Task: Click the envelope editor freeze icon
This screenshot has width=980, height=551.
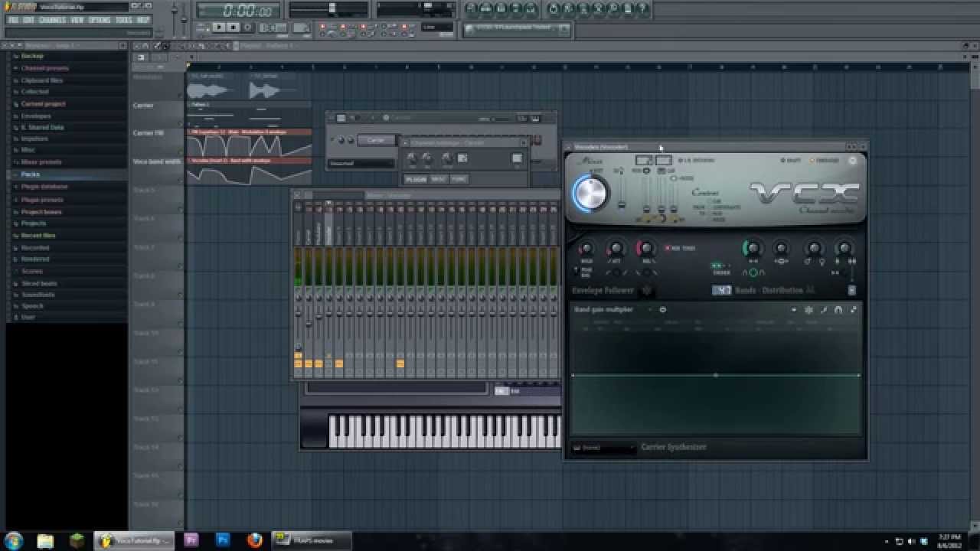Action: pos(808,310)
